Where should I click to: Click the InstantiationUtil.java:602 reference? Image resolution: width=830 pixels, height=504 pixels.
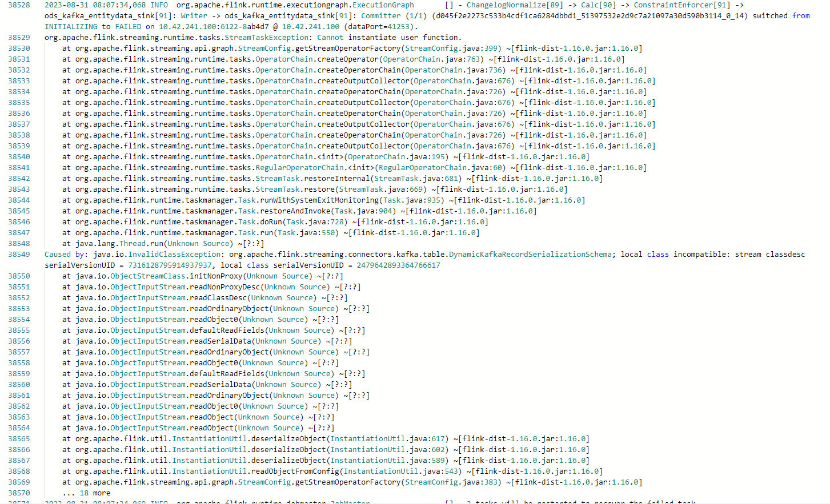(387, 450)
